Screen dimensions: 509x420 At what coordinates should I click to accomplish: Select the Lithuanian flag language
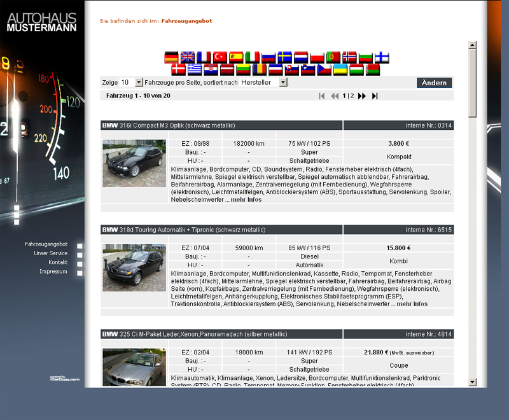(x=243, y=69)
